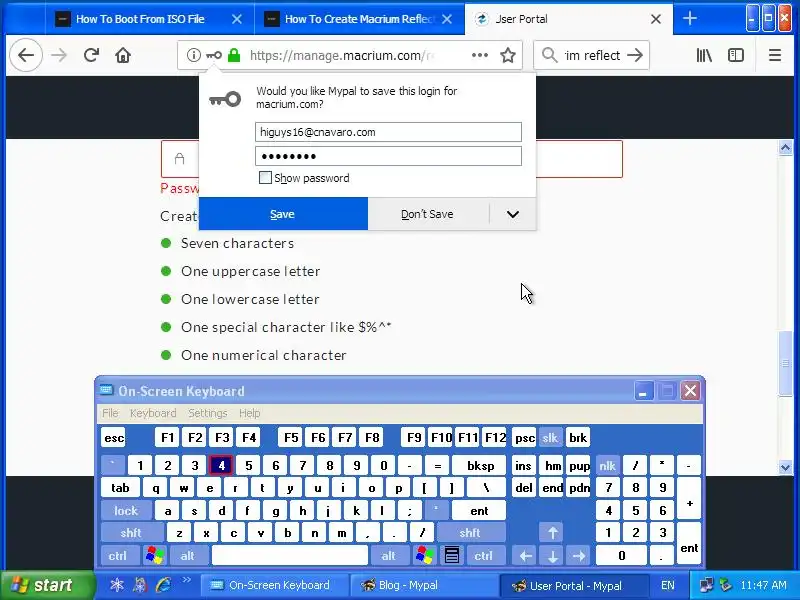Open Settings menu in On-Screen Keyboard
The height and width of the screenshot is (600, 800).
[208, 413]
